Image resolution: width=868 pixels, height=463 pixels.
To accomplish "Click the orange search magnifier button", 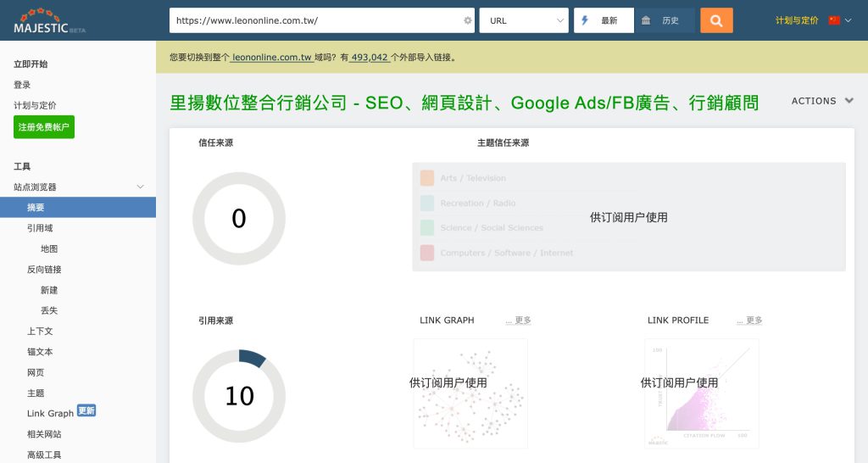I will (x=716, y=20).
